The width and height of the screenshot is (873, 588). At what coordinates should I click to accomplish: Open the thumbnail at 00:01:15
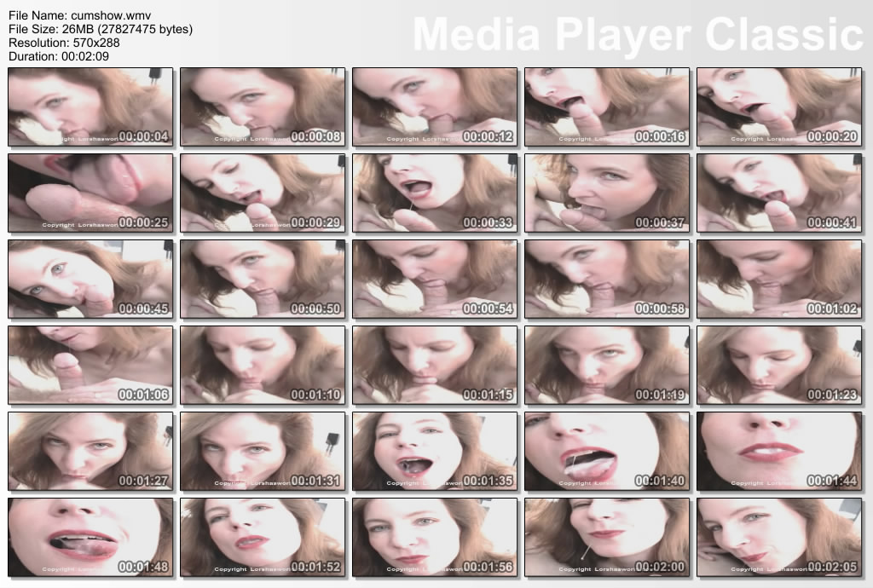click(x=435, y=366)
